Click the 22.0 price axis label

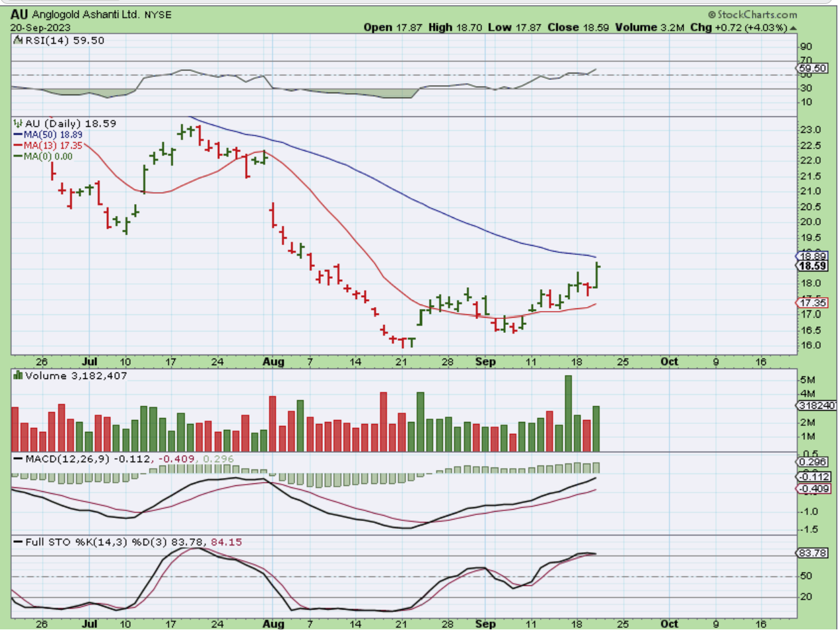(x=810, y=160)
